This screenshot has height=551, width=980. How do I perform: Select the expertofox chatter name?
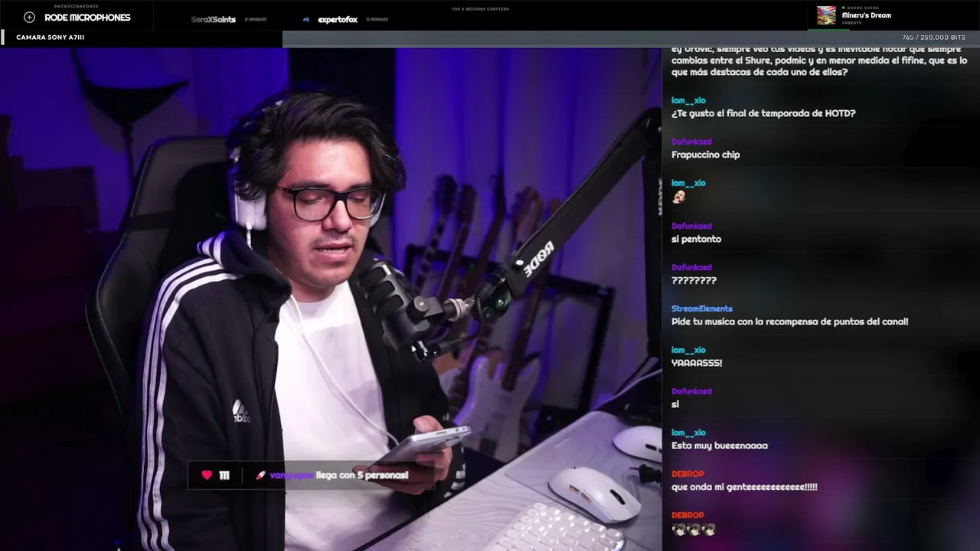point(338,20)
